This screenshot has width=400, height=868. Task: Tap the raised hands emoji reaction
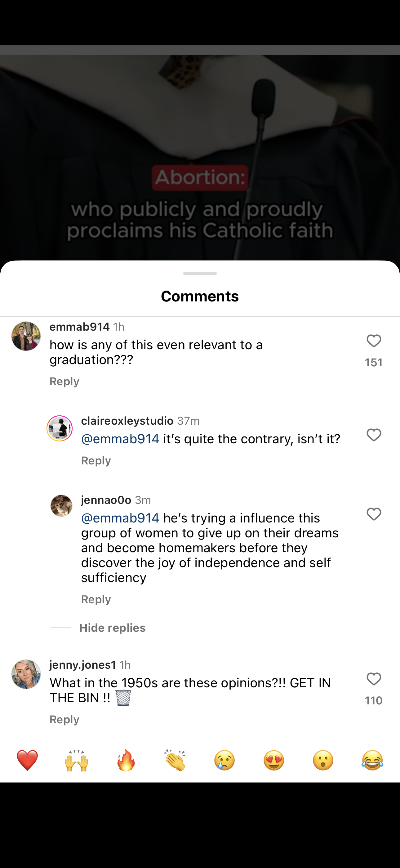[x=76, y=760]
